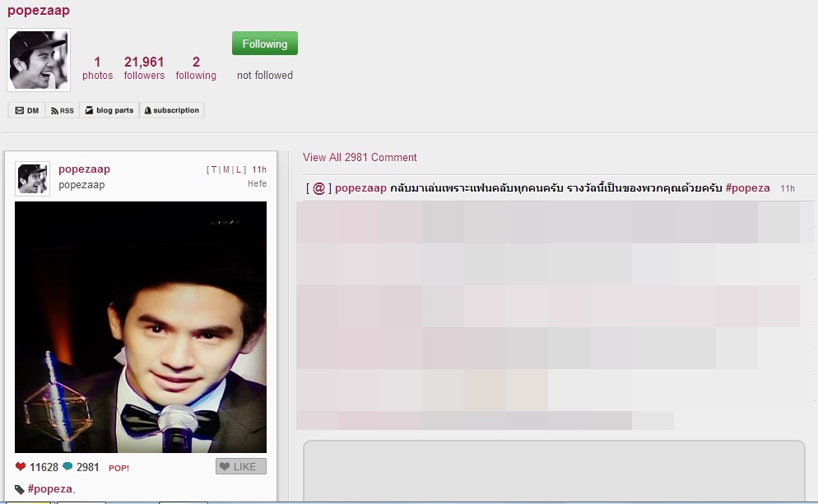Open the RSS feed button
The height and width of the screenshot is (504, 818).
pyautogui.click(x=62, y=110)
